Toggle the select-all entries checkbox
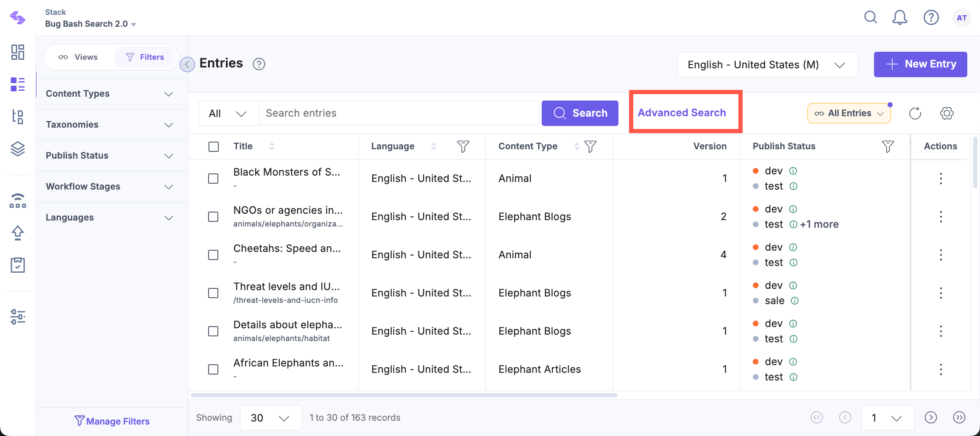980x436 pixels. pyautogui.click(x=214, y=146)
